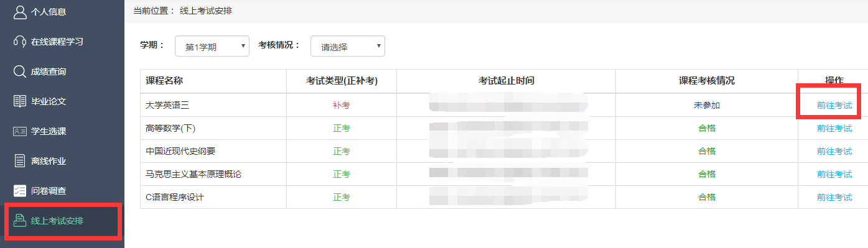The image size is (868, 248).
Task: Click 前往考试 for 马克思主义基本原理概论
Action: [x=834, y=174]
